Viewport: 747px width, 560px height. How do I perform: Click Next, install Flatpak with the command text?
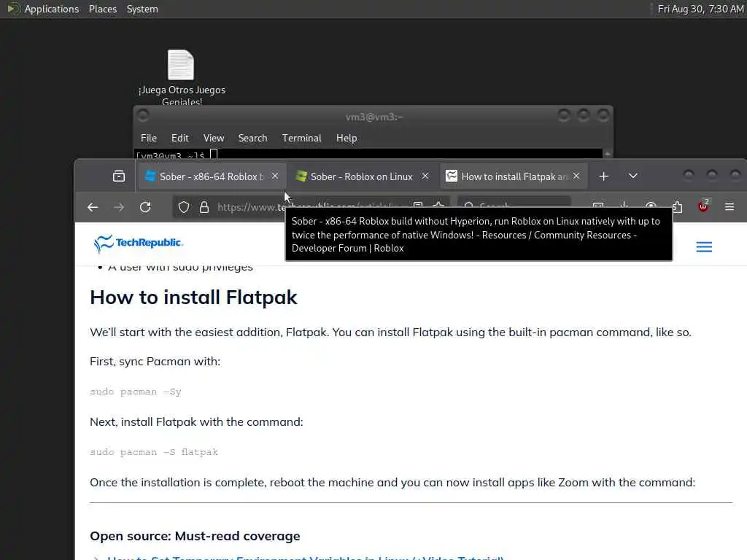pyautogui.click(x=196, y=422)
